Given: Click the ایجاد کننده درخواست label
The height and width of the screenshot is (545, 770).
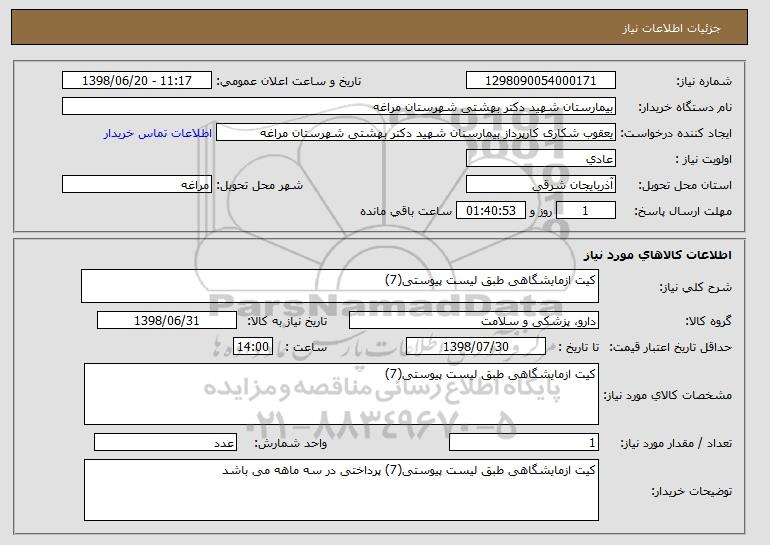Looking at the screenshot, I should tap(676, 133).
